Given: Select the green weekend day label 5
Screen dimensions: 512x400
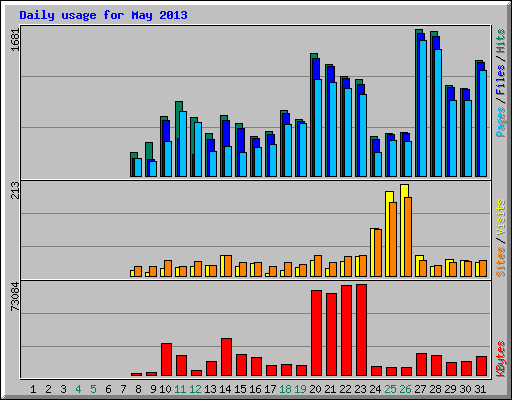Looking at the screenshot, I should pos(93,389).
